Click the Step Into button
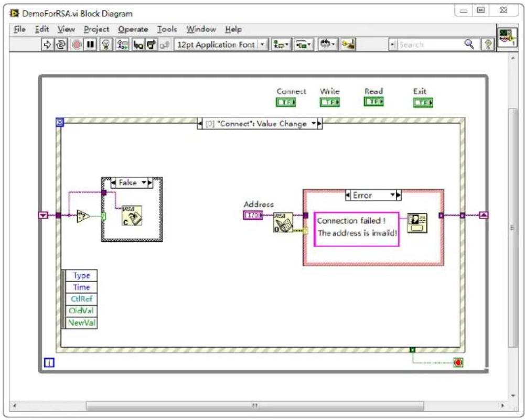 137,45
